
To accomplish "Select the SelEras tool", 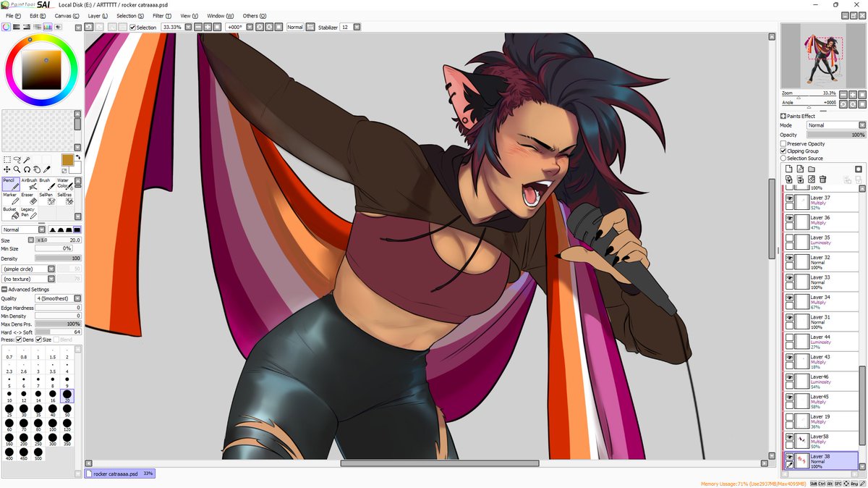I will pyautogui.click(x=64, y=198).
